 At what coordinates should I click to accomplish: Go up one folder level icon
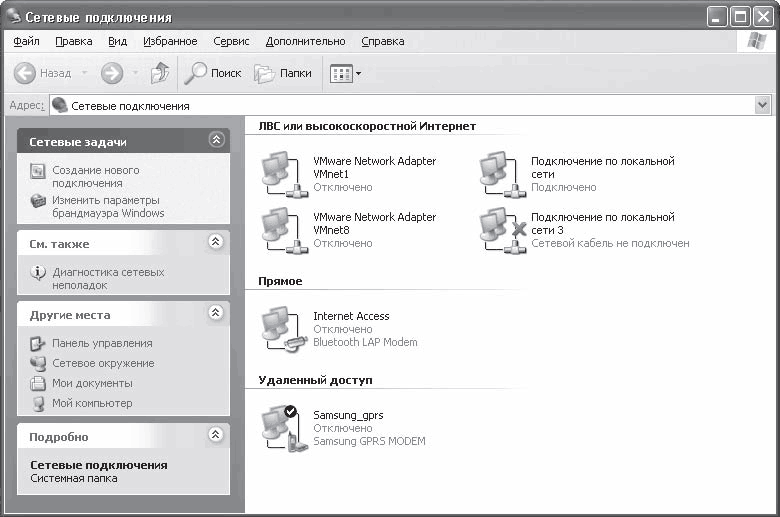pos(160,73)
